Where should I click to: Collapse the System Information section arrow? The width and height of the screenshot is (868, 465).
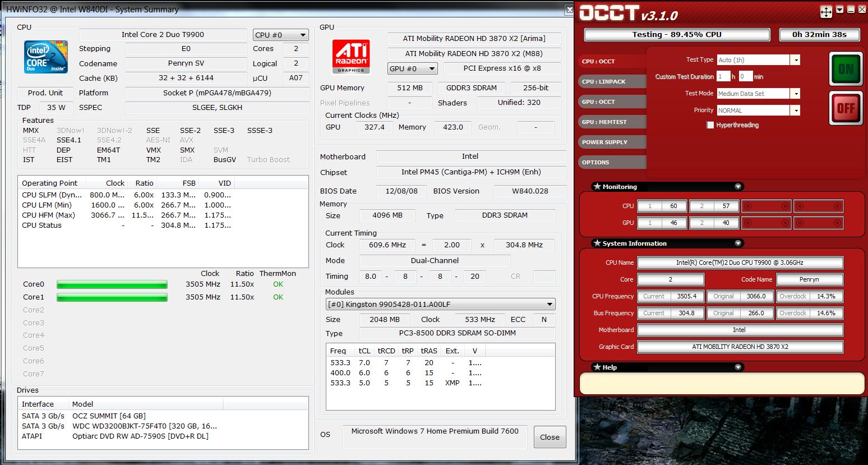[x=738, y=243]
